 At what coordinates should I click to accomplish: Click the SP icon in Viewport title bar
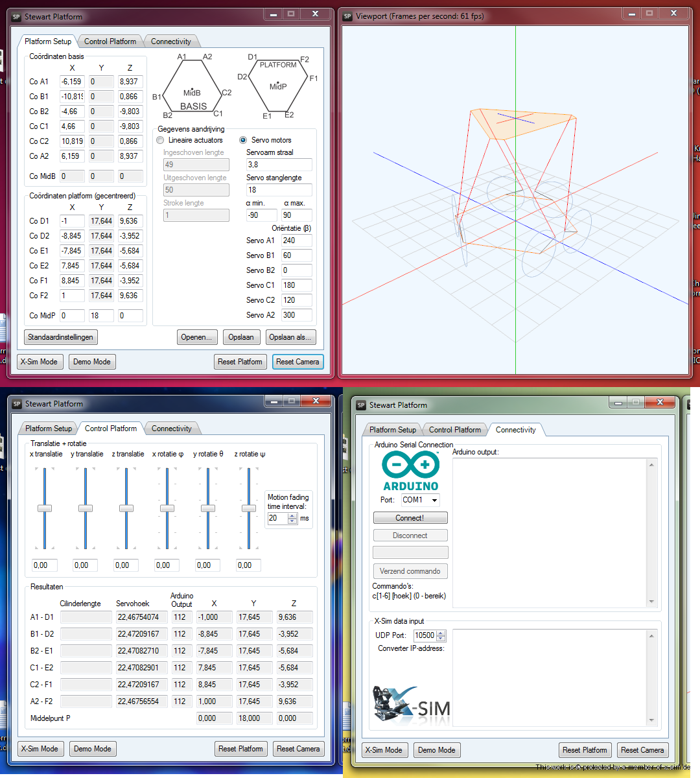click(347, 16)
